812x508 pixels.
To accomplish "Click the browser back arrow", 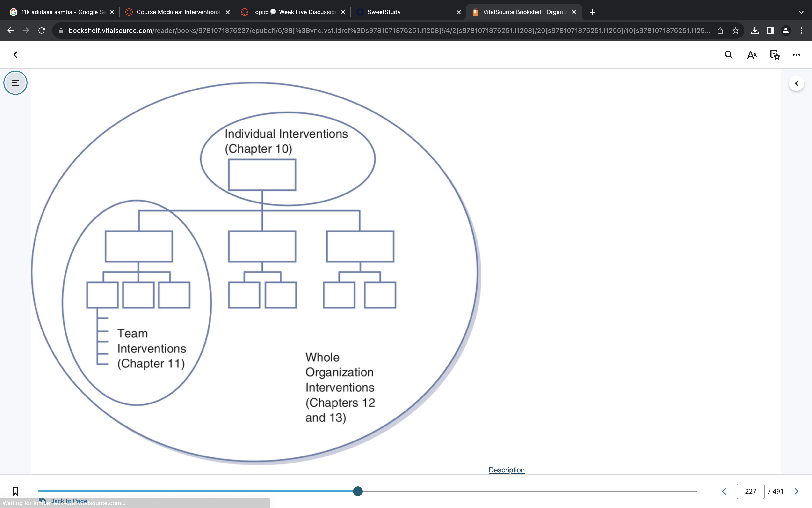I will tap(10, 30).
